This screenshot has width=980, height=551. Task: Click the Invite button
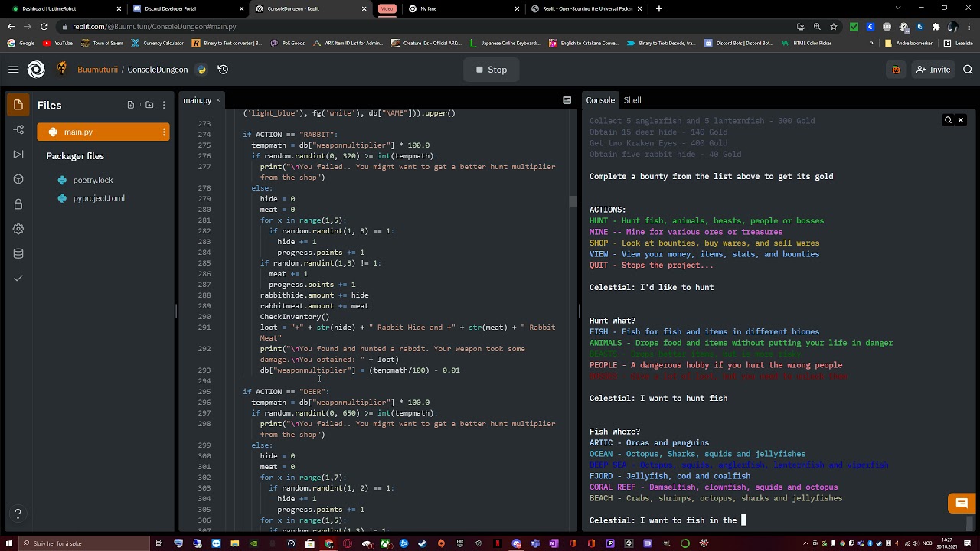tap(933, 70)
